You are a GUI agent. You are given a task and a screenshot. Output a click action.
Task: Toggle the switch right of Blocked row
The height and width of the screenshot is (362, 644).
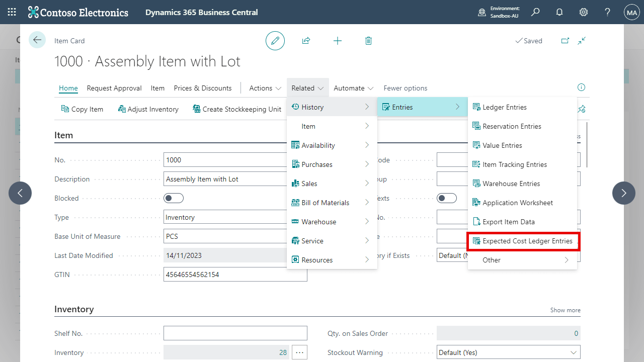coord(447,198)
